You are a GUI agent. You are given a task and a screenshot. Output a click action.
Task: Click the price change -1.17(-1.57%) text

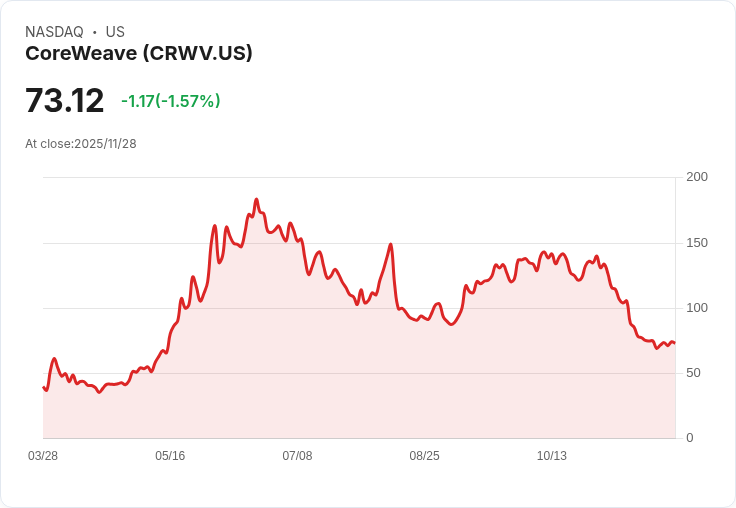[x=171, y=101]
